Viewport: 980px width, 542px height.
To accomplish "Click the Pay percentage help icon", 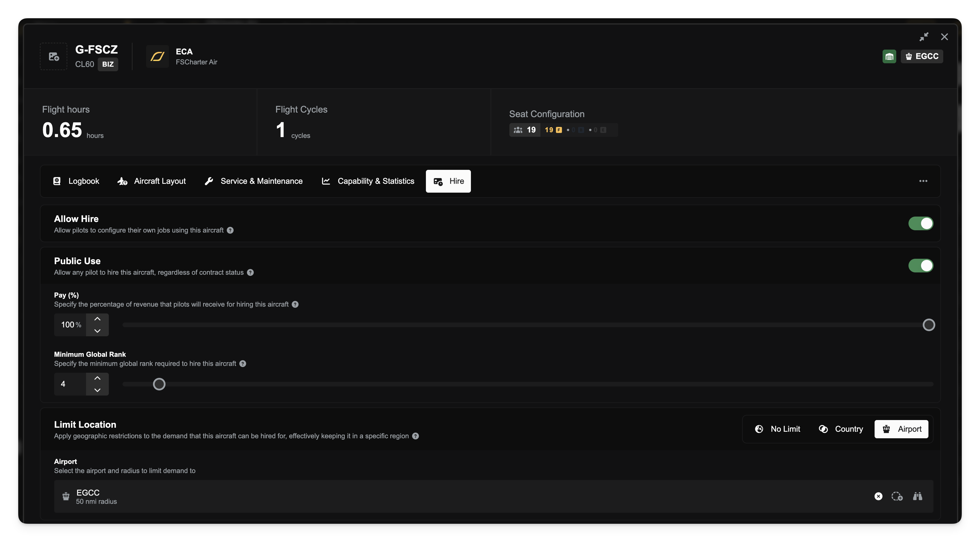I will pyautogui.click(x=295, y=305).
